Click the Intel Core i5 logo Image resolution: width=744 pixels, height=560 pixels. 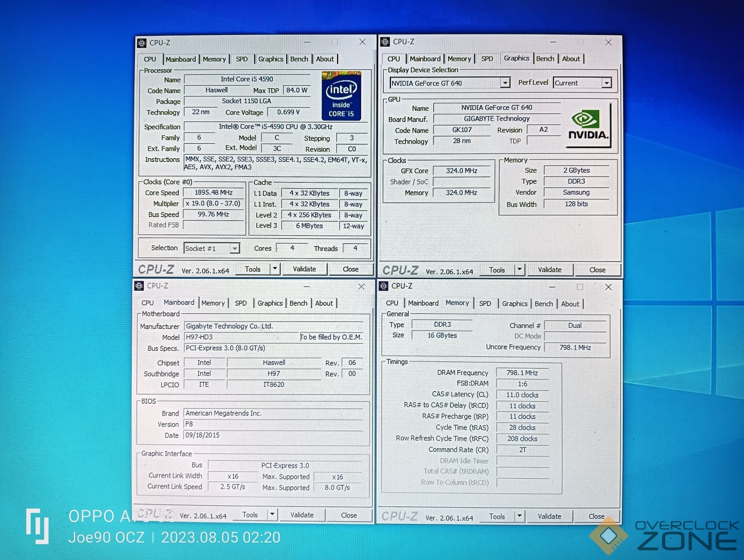coord(341,96)
